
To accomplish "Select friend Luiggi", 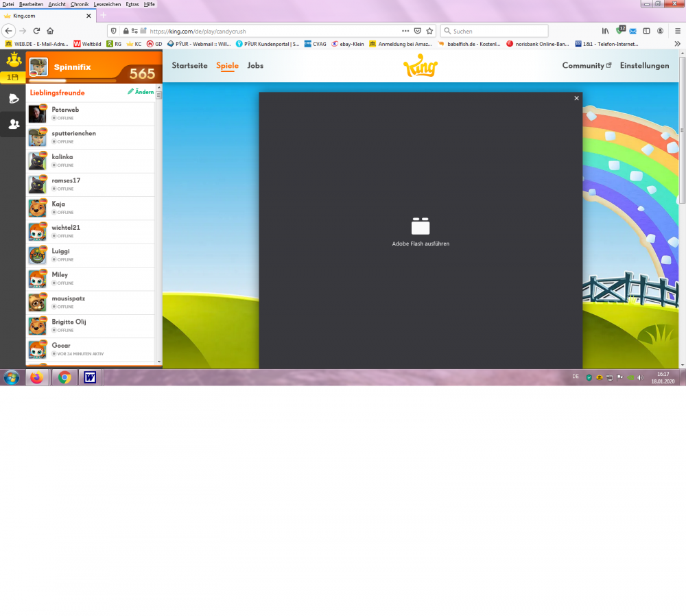I will click(x=91, y=255).
